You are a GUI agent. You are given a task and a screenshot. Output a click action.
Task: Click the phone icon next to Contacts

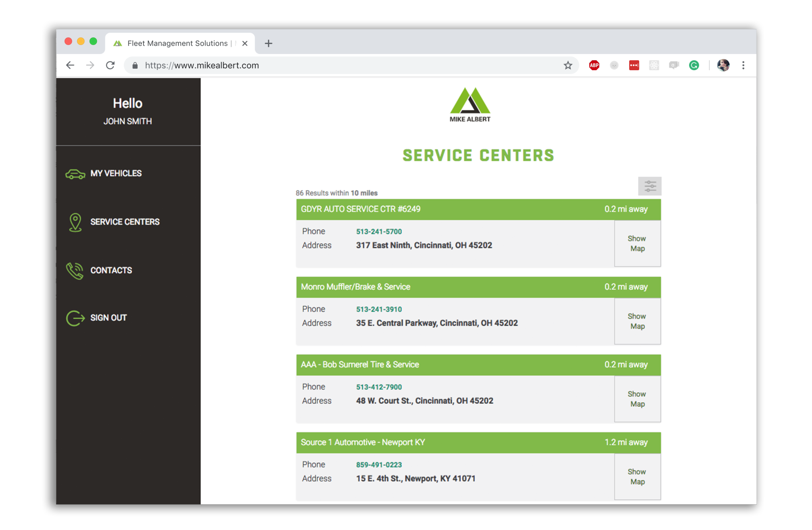click(x=75, y=271)
